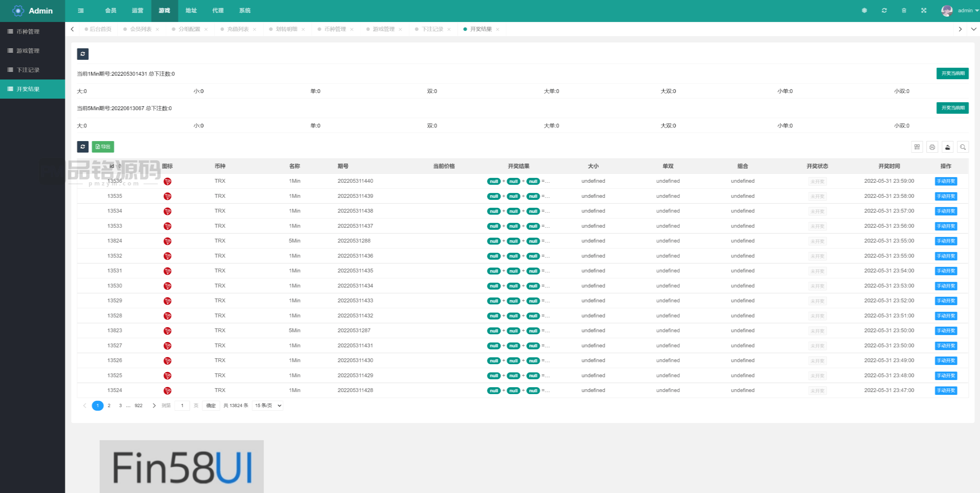Click the search magnifier icon above table

click(x=963, y=147)
